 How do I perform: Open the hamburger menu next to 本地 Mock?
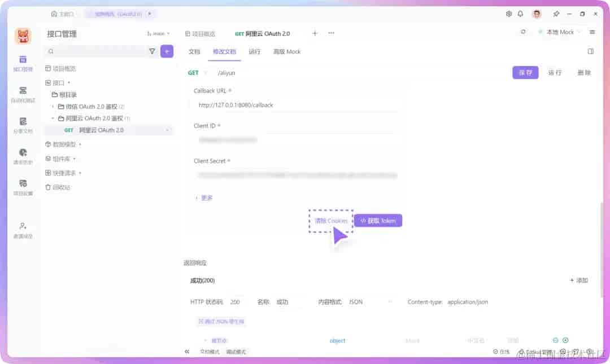click(592, 32)
